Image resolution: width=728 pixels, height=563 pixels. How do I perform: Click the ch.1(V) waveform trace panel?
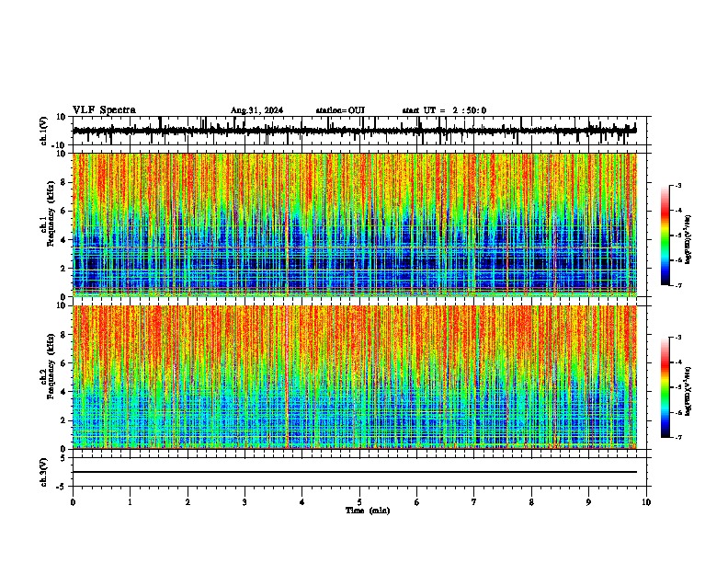click(361, 131)
